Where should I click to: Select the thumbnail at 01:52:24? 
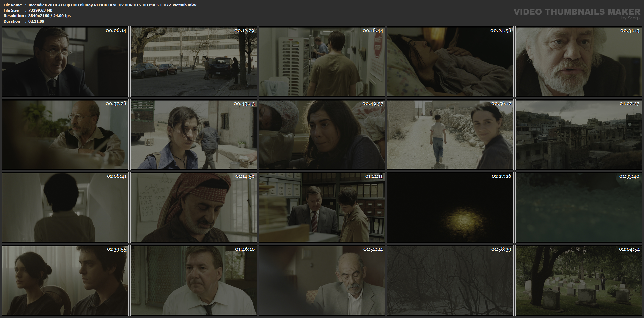pos(322,280)
